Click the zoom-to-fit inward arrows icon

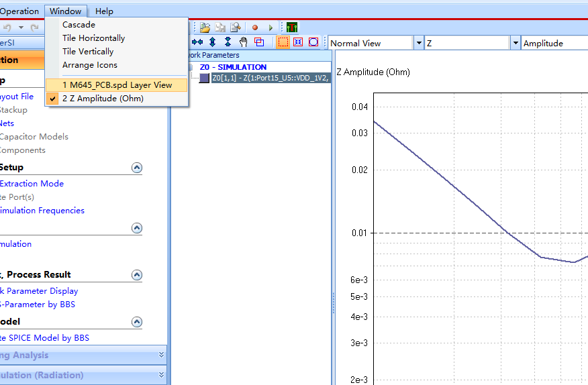point(298,42)
